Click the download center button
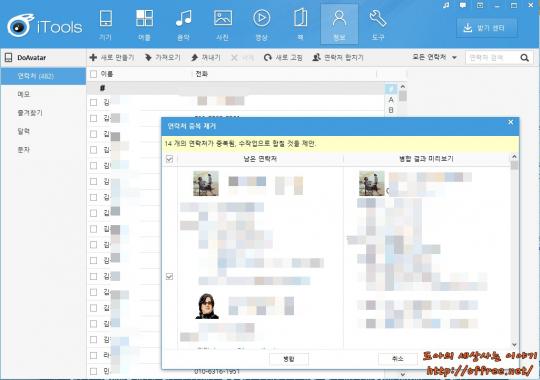This screenshot has width=540, height=380. click(x=487, y=28)
